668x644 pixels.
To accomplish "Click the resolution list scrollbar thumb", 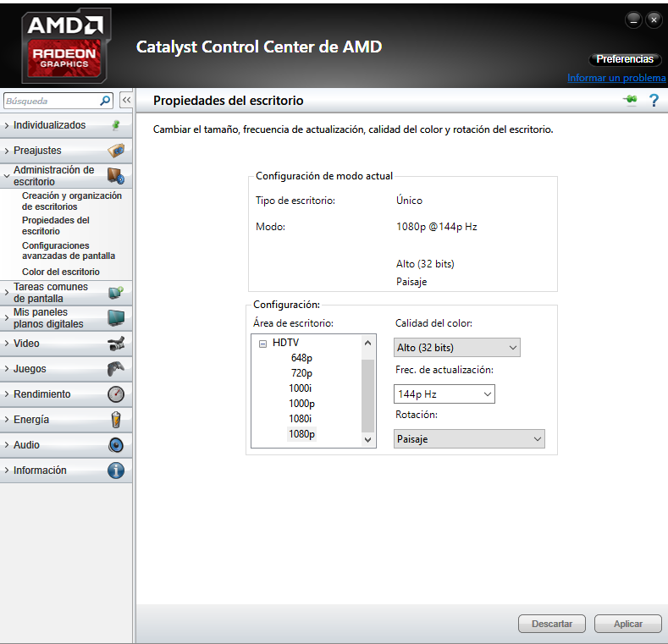I will click(368, 396).
